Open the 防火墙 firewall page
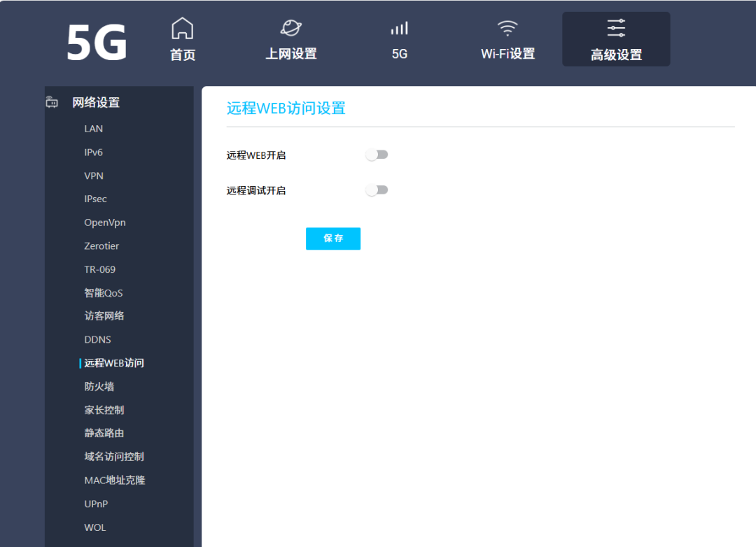 [x=99, y=387]
